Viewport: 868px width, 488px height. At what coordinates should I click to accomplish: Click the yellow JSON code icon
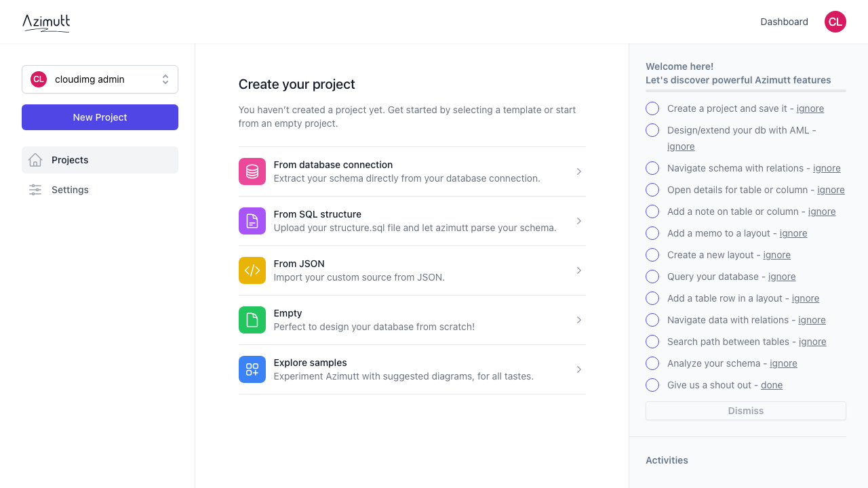252,270
